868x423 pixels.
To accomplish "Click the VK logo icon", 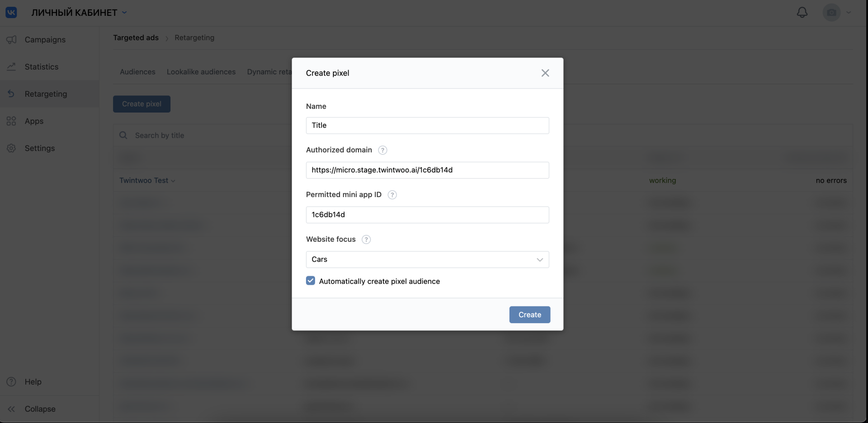I will point(11,12).
